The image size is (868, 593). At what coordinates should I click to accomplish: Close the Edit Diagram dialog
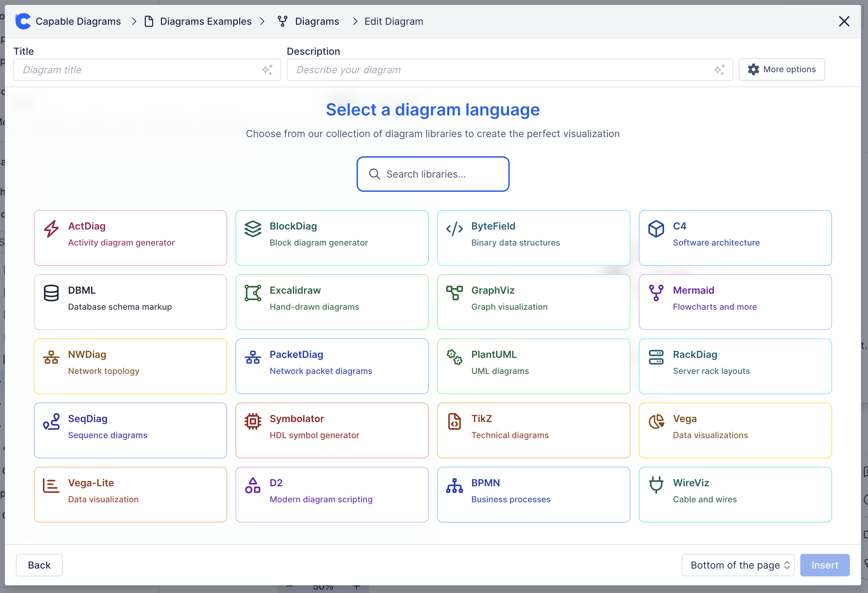pos(844,21)
